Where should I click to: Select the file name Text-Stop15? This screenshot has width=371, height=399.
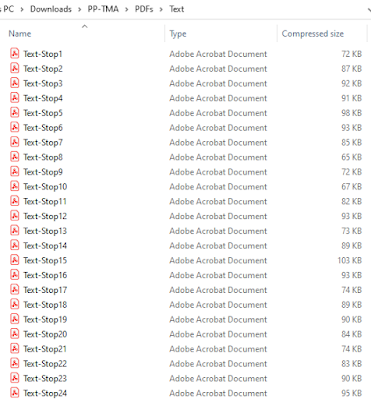(45, 260)
